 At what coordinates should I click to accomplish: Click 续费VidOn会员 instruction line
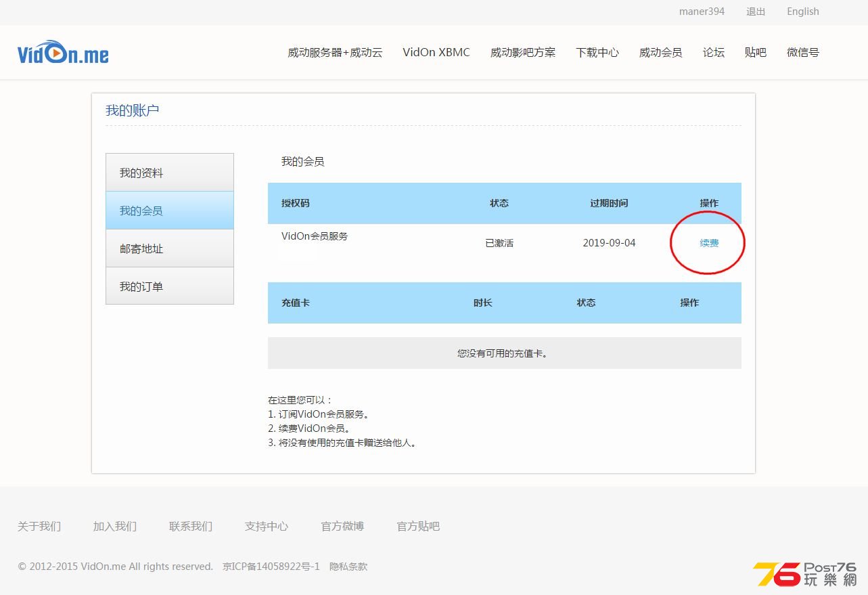[x=309, y=428]
